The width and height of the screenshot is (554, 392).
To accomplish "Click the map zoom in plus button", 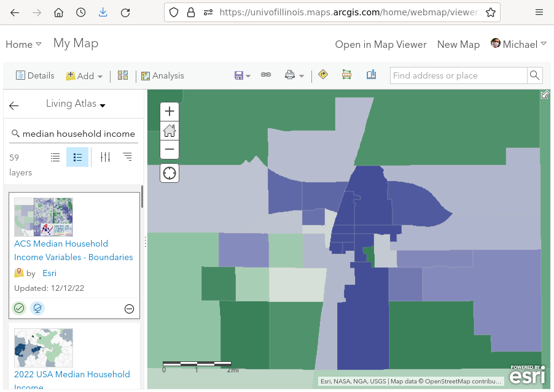I will 170,112.
